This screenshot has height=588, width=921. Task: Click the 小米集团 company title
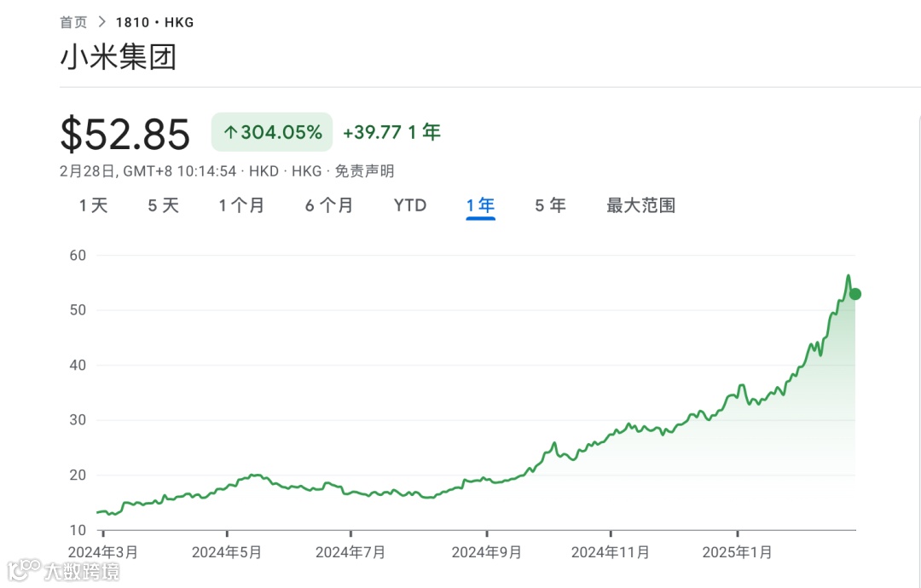coord(119,57)
